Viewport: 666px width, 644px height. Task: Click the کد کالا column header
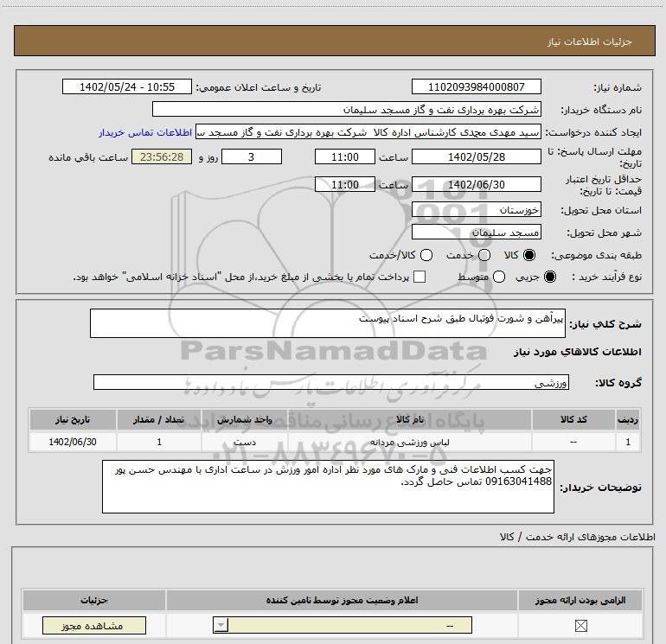click(573, 419)
